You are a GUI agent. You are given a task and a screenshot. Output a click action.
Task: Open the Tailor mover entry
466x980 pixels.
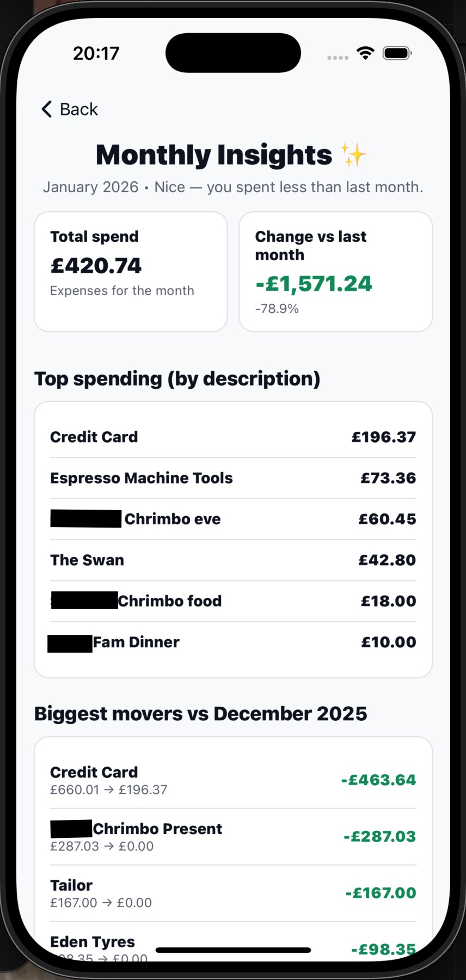pyautogui.click(x=233, y=893)
